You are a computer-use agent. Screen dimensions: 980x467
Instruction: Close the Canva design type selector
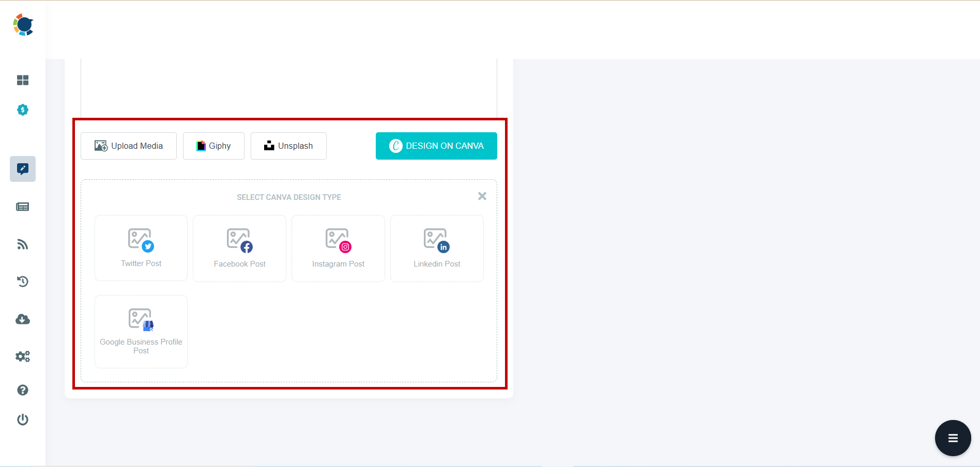click(482, 196)
